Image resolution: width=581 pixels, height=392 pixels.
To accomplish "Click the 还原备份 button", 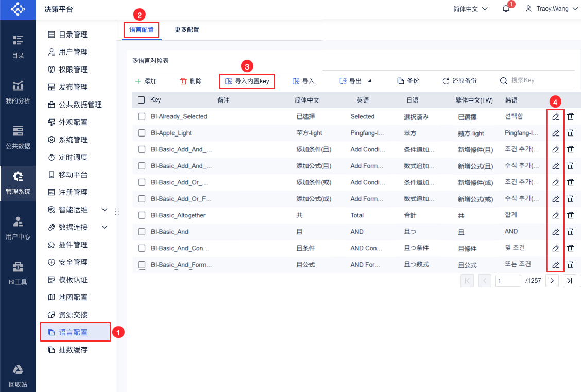I will click(460, 81).
